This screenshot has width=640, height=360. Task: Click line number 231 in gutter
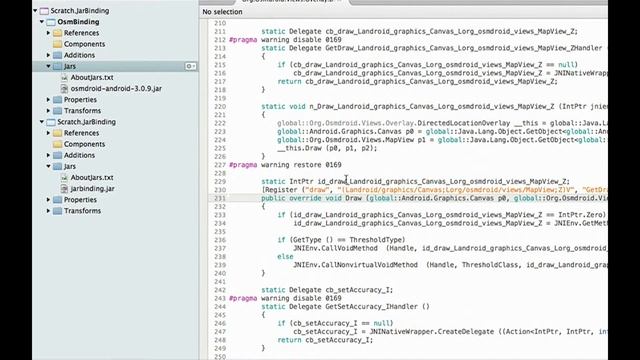coord(220,198)
